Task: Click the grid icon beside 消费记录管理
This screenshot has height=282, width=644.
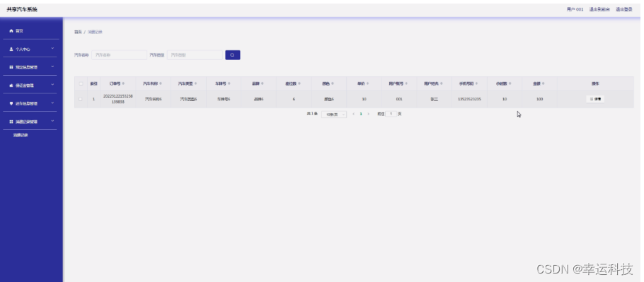Action: (11, 122)
